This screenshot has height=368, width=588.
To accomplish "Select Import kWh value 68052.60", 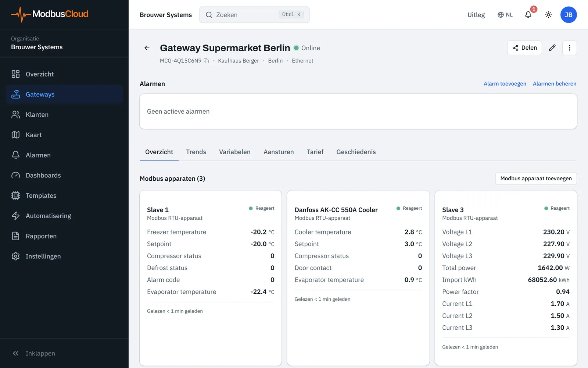I will coord(542,280).
